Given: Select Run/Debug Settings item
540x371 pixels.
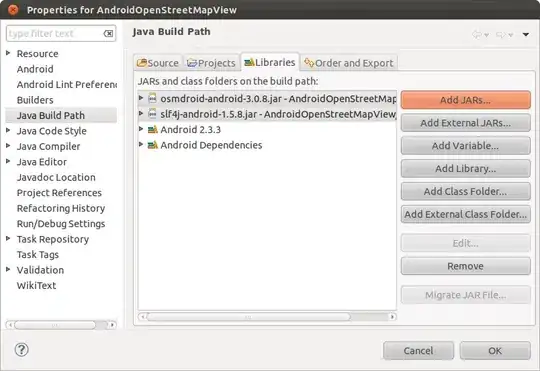Looking at the screenshot, I should coord(61,224).
